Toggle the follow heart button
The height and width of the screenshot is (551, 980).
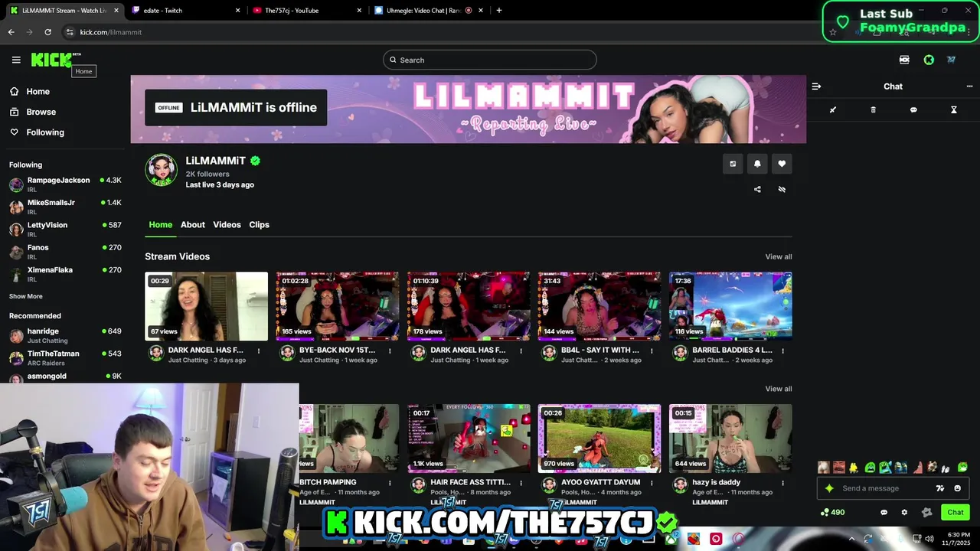tap(782, 164)
